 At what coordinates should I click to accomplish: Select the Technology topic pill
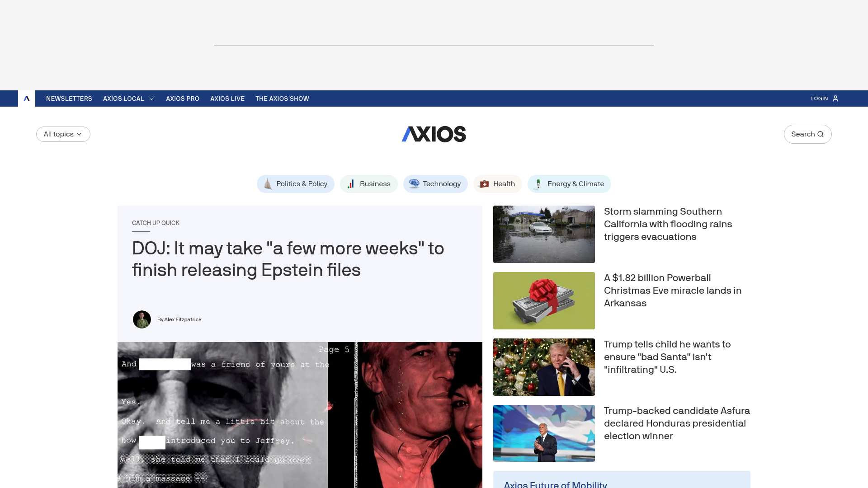click(435, 184)
